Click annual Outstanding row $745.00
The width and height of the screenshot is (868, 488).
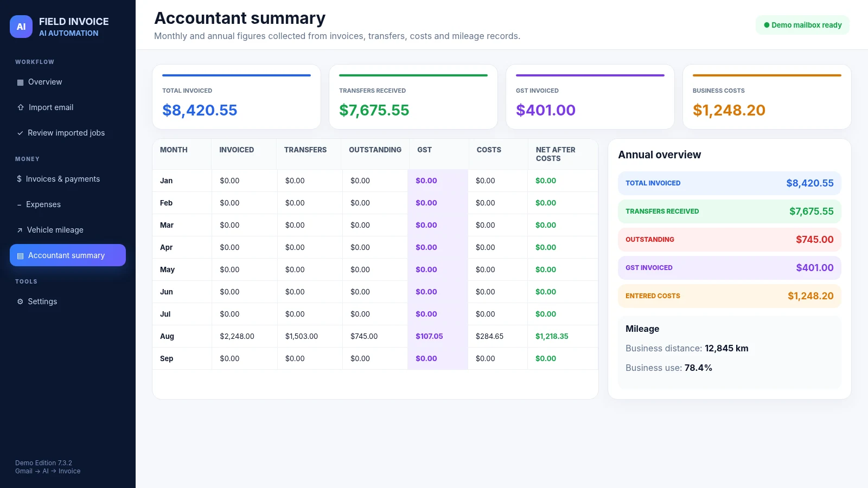pyautogui.click(x=730, y=240)
